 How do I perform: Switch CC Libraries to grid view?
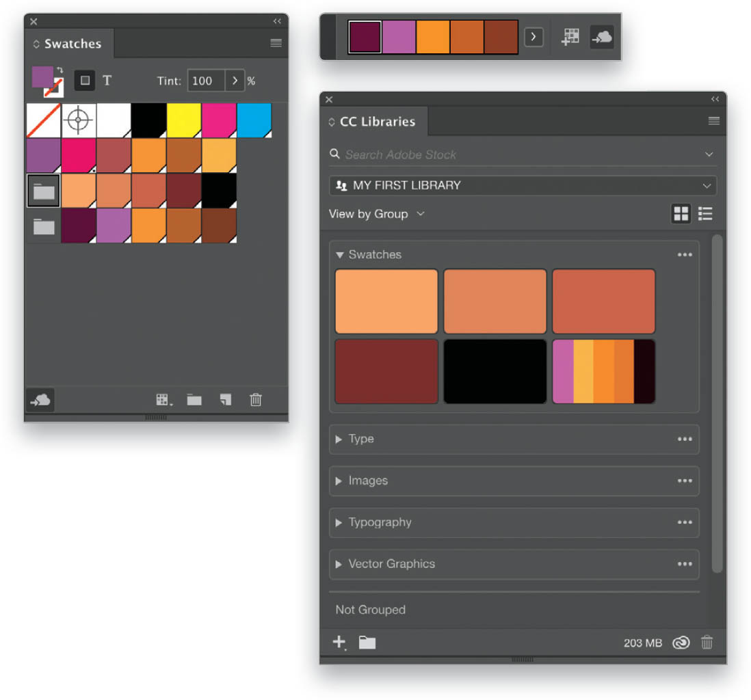click(x=681, y=213)
